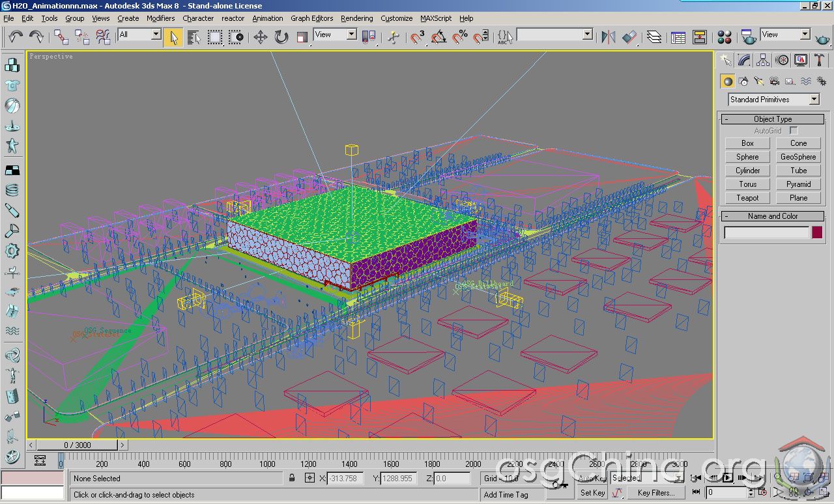Image resolution: width=834 pixels, height=504 pixels.
Task: Click the Cylinder primitive button
Action: (x=747, y=171)
